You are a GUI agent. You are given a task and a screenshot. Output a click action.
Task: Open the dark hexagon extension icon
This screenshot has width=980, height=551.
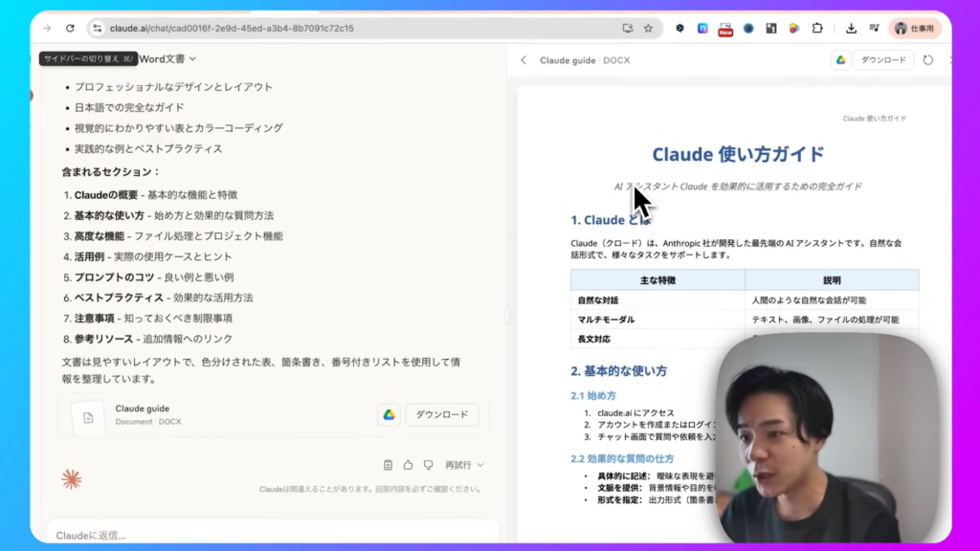(679, 28)
